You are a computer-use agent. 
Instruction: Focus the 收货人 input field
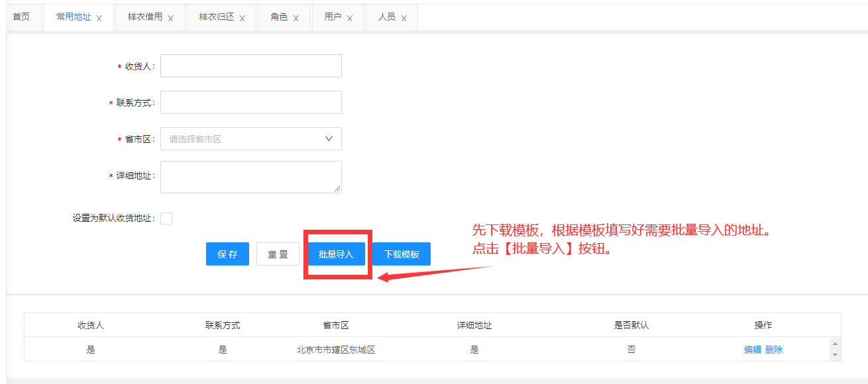tap(251, 66)
